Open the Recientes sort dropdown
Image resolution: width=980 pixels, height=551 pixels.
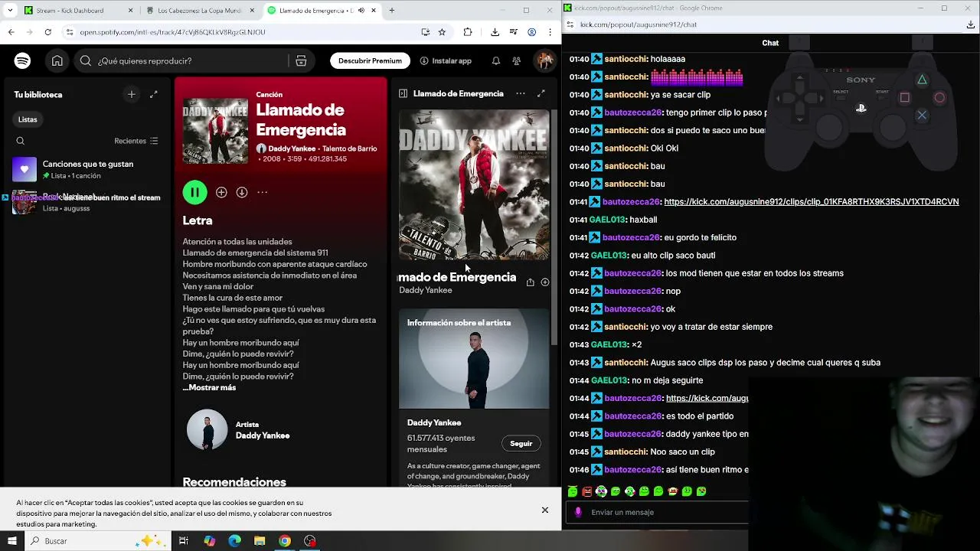coord(136,141)
